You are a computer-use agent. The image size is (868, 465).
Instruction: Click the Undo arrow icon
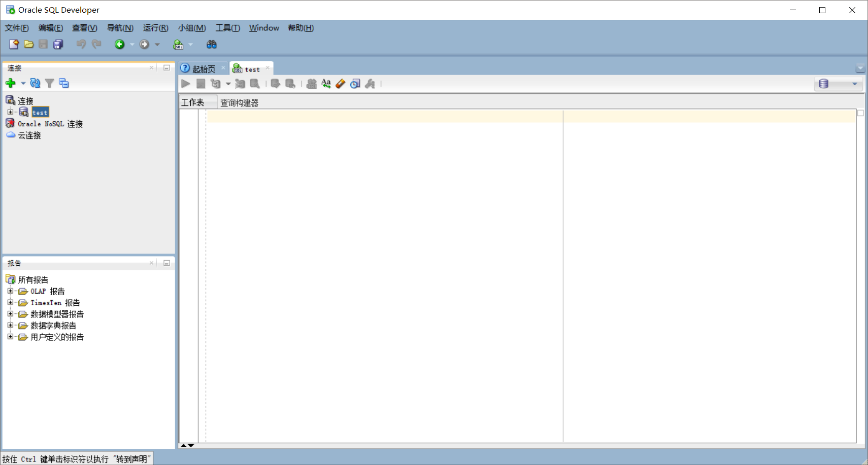click(81, 44)
